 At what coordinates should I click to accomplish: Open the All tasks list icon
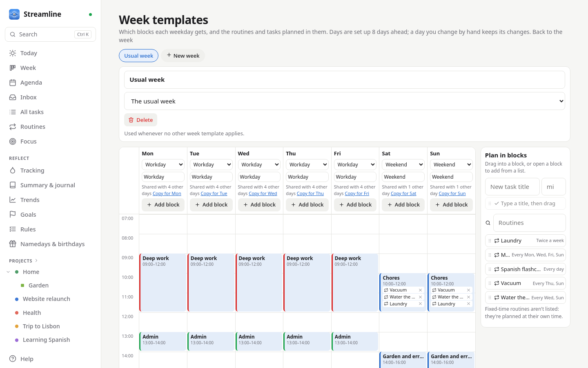[13, 112]
